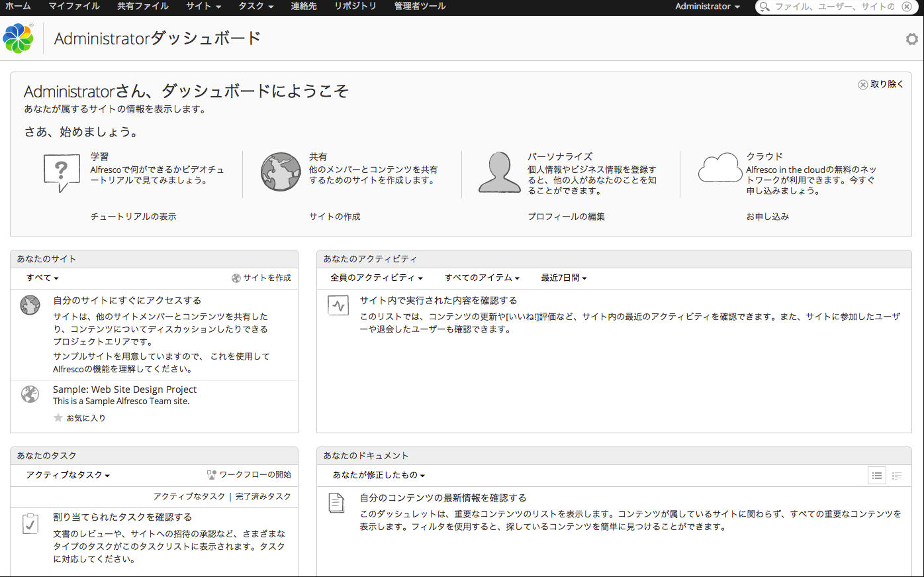Image resolution: width=924 pixels, height=577 pixels.
Task: Click the 取り除く link on welcome panel
Action: pos(887,85)
